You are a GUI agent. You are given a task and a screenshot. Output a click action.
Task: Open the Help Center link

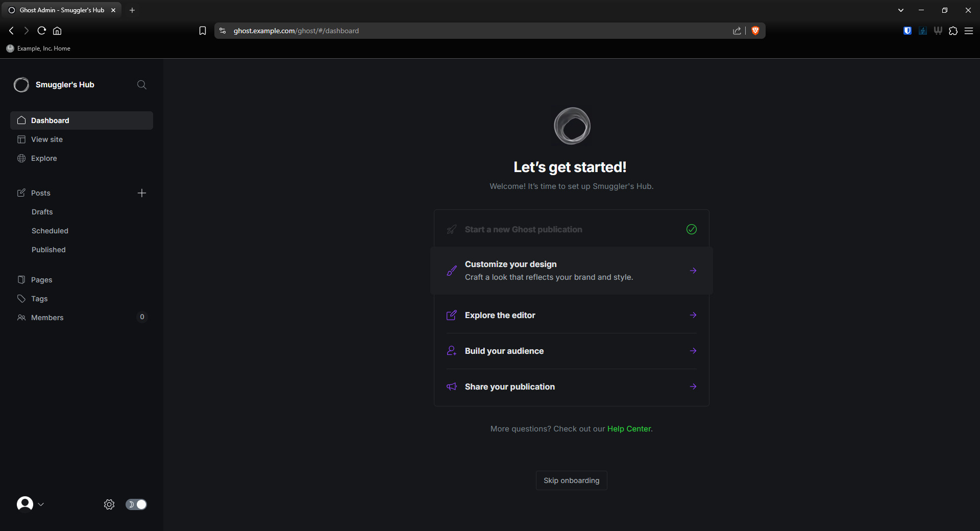coord(629,429)
